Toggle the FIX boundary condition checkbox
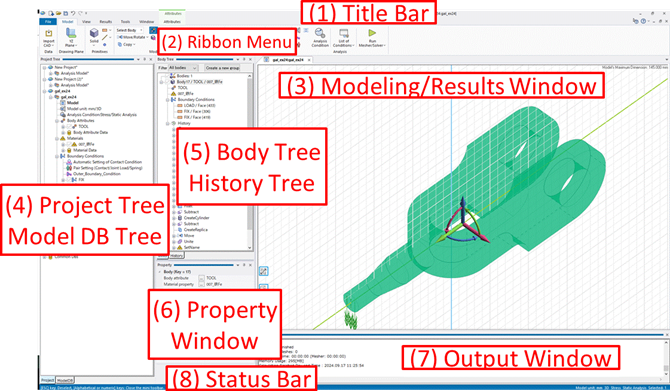670x391 pixels. click(x=69, y=180)
